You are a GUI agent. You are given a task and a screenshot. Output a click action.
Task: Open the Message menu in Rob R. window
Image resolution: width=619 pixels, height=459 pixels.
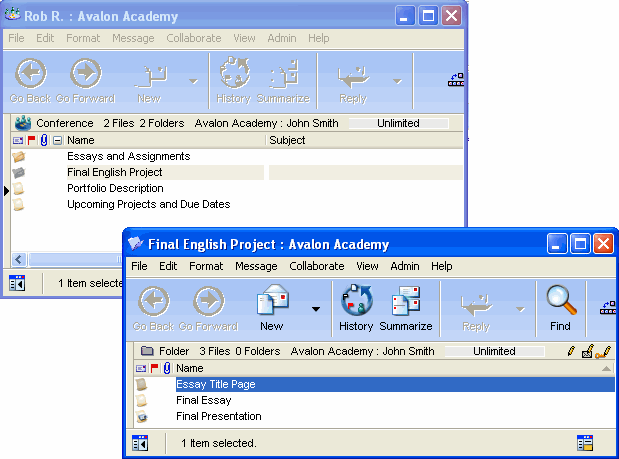pyautogui.click(x=133, y=38)
